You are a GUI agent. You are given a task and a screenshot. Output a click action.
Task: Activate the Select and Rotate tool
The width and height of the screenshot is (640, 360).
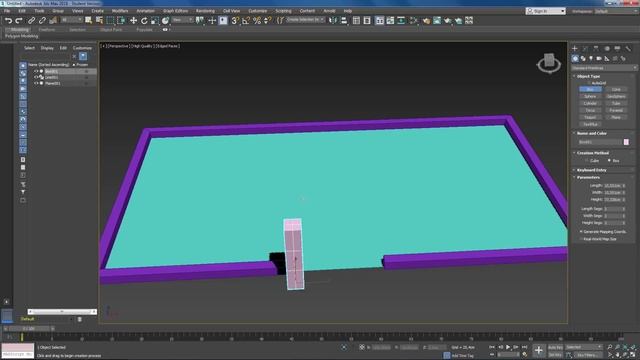point(144,20)
